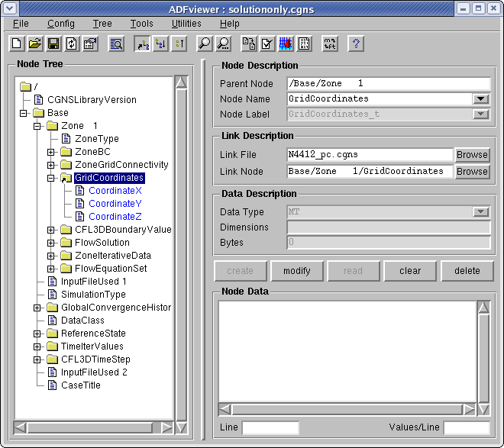The width and height of the screenshot is (504, 448).
Task: Click the create button
Action: pos(241,271)
